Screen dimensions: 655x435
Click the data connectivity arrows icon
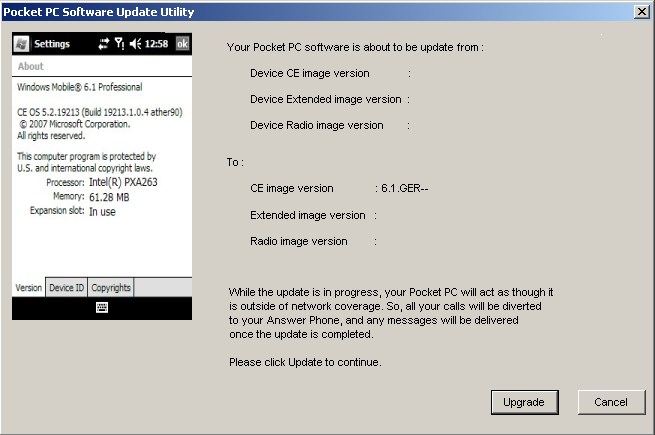(103, 44)
